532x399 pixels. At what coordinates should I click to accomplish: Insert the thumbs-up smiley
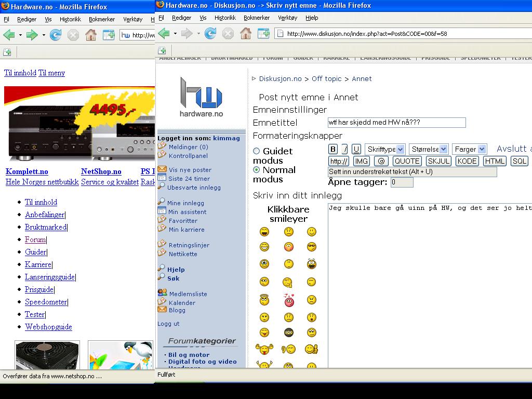(x=311, y=349)
